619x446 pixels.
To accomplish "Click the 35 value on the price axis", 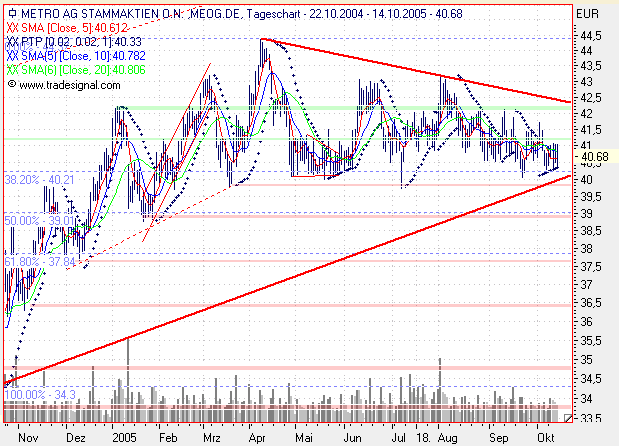I will [x=587, y=360].
